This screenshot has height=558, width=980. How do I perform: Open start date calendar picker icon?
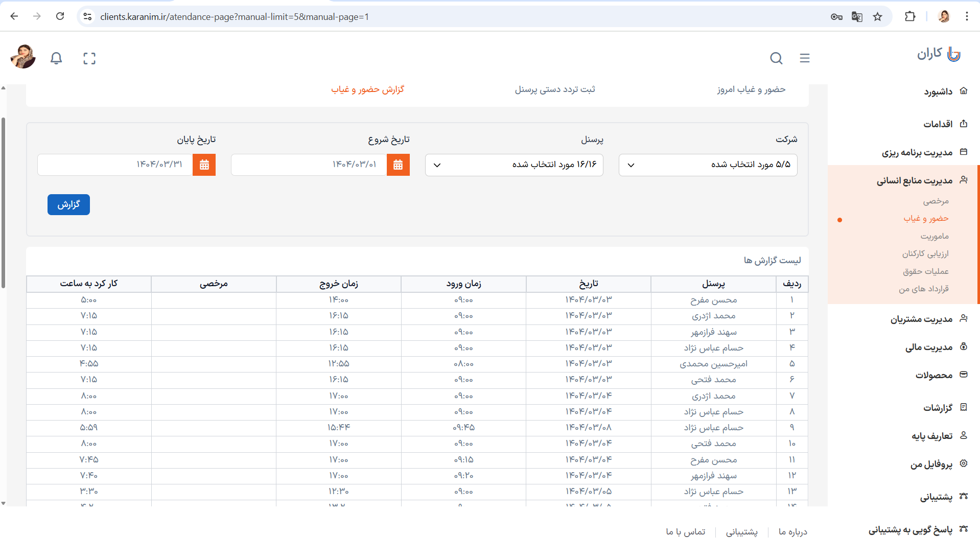coord(398,165)
